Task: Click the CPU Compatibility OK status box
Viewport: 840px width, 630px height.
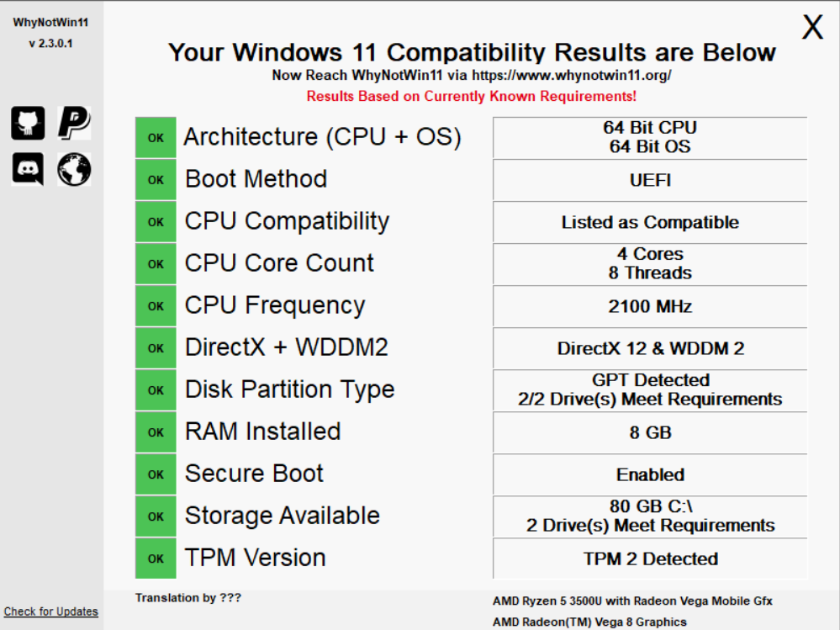Action: 156,222
